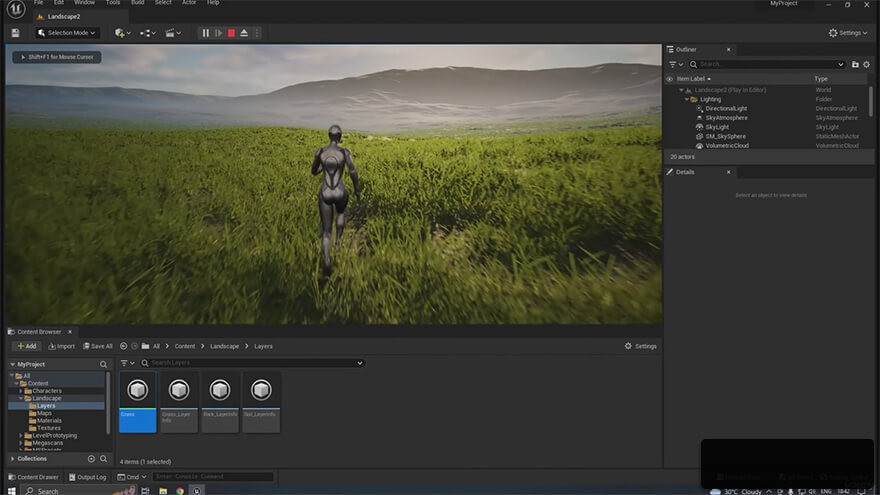Select the Rock_LayerInfo asset thumbnail
The width and height of the screenshot is (880, 495).
[220, 401]
